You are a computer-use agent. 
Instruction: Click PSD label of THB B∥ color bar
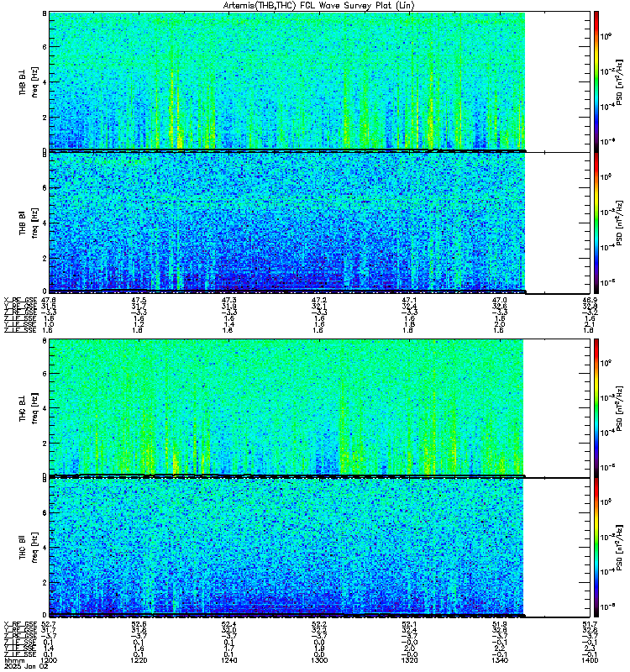point(619,223)
